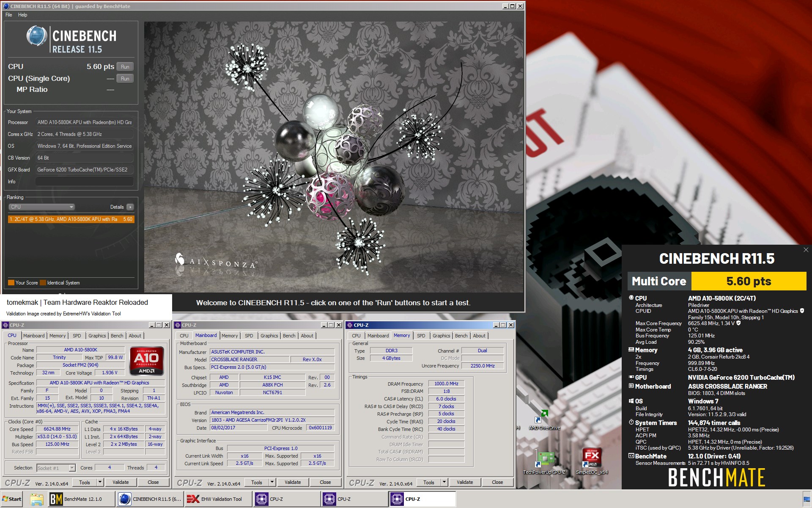Open Graphics tab in middle CPU-Z window
812x508 pixels.
(x=269, y=336)
